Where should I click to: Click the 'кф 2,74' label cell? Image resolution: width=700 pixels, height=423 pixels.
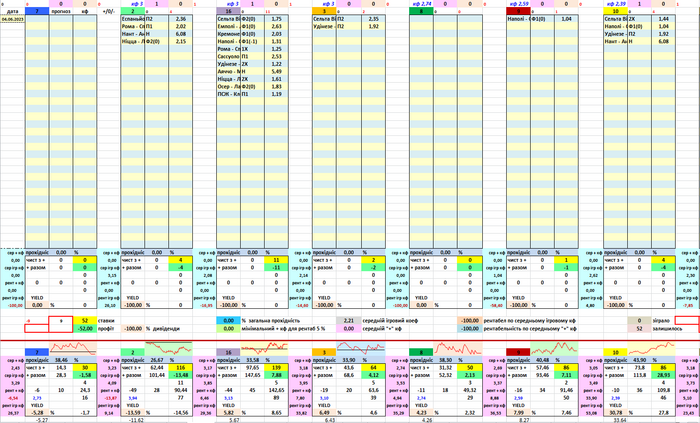click(x=421, y=4)
